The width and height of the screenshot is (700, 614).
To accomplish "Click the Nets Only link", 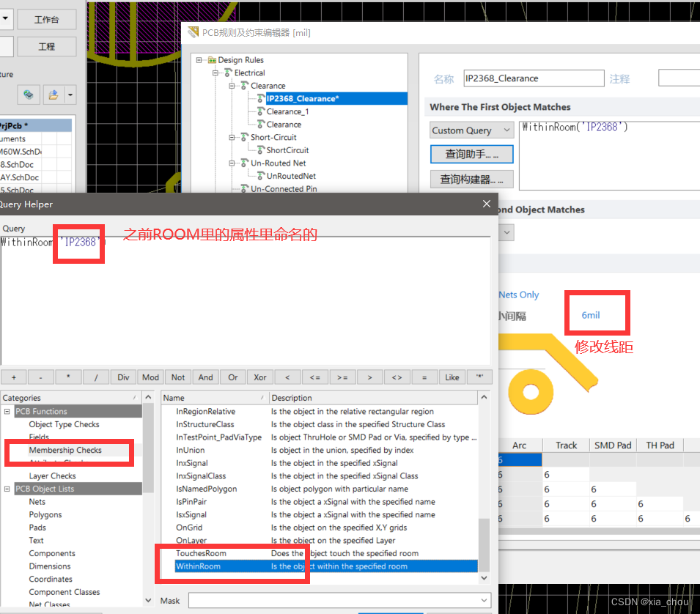I will tap(519, 295).
